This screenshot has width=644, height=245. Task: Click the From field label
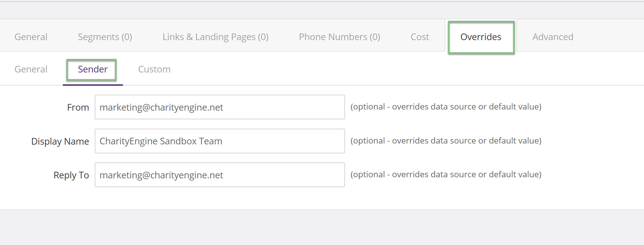coord(78,107)
